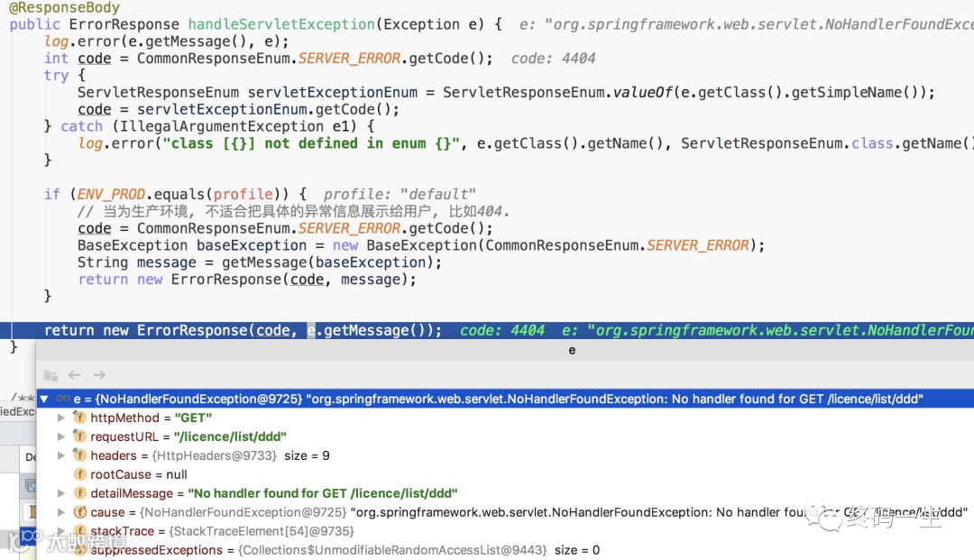Select the rootCause = null row

point(505,474)
